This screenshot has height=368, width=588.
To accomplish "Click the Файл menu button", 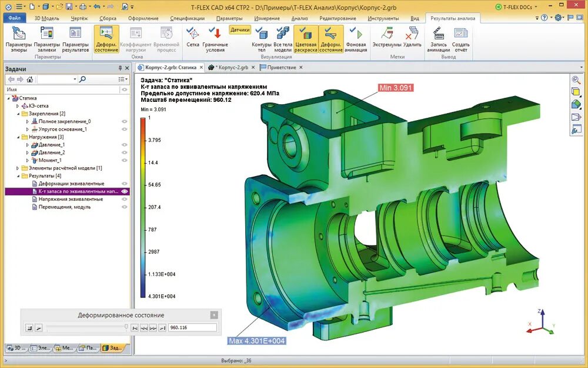I will 15,18.
